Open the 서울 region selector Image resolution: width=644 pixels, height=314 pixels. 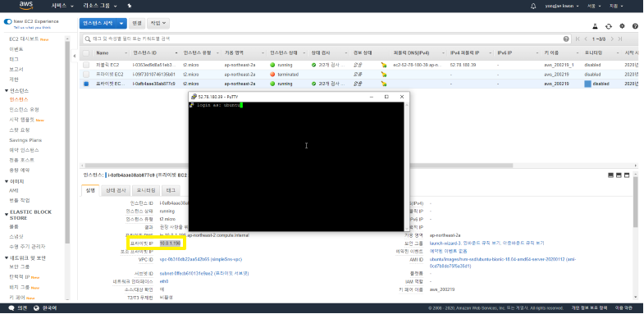coord(594,7)
